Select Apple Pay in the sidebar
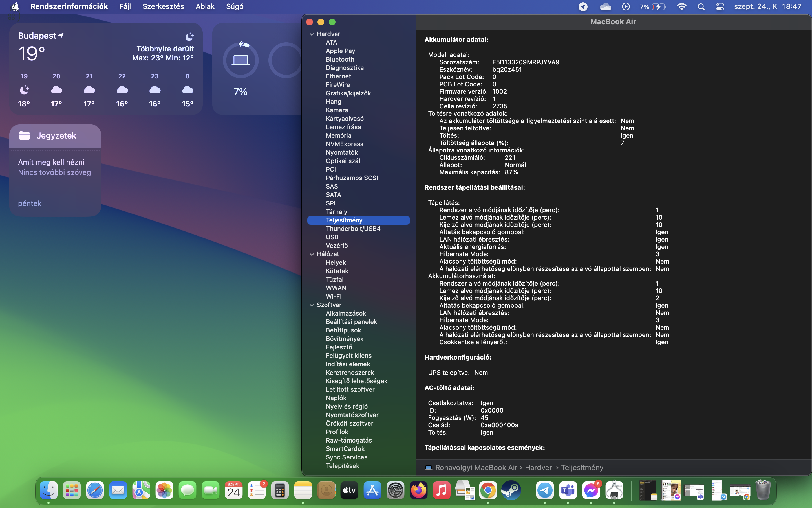This screenshot has height=508, width=812. (x=358, y=51)
